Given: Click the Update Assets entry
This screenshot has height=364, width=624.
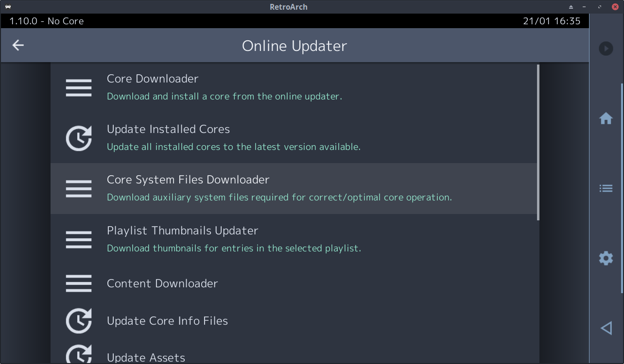Looking at the screenshot, I should tap(146, 357).
